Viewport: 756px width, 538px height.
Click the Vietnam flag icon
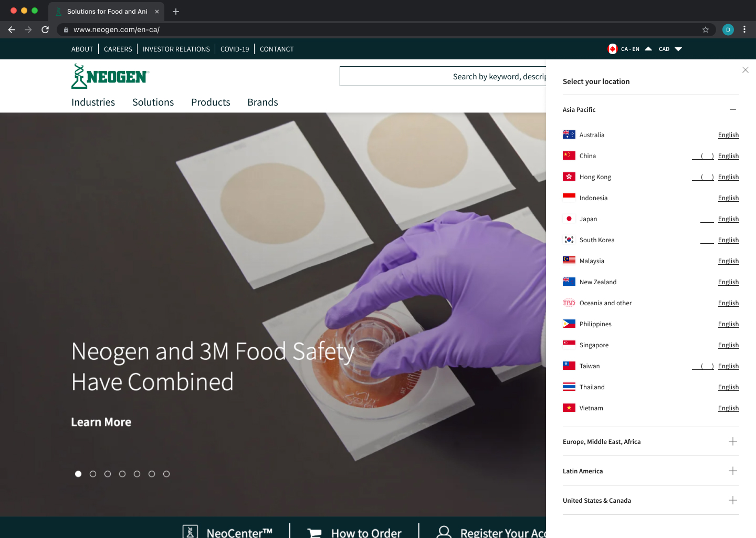click(x=569, y=408)
